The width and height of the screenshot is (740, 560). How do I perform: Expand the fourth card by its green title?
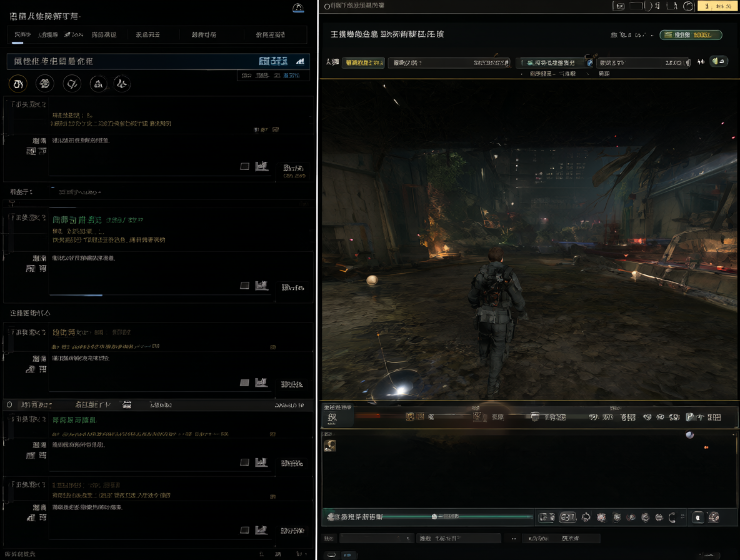pos(74,420)
